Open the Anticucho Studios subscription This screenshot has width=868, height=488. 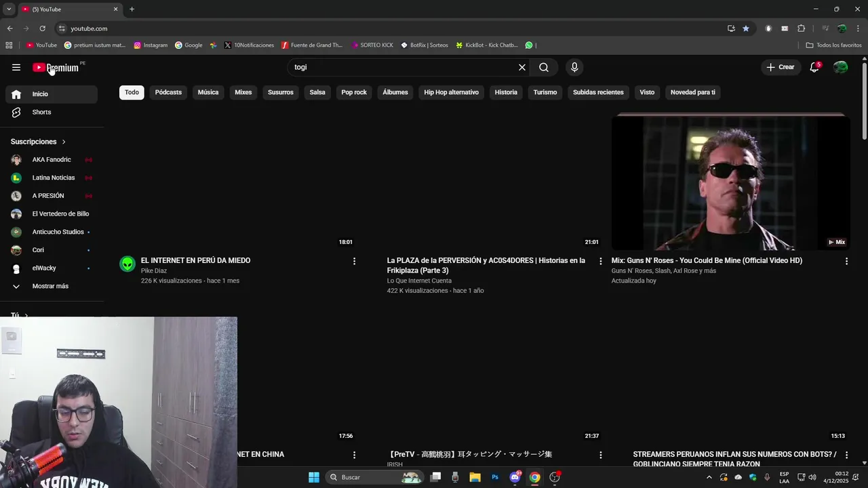pyautogui.click(x=52, y=232)
